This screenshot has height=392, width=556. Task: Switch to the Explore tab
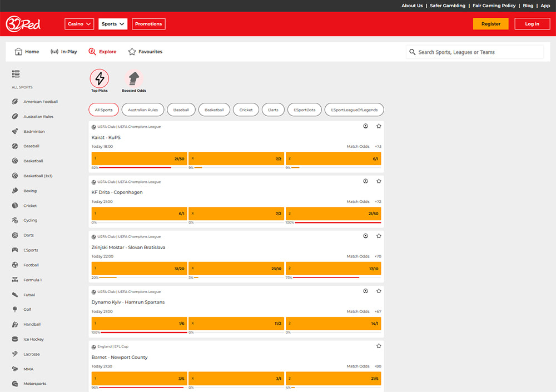[102, 52]
